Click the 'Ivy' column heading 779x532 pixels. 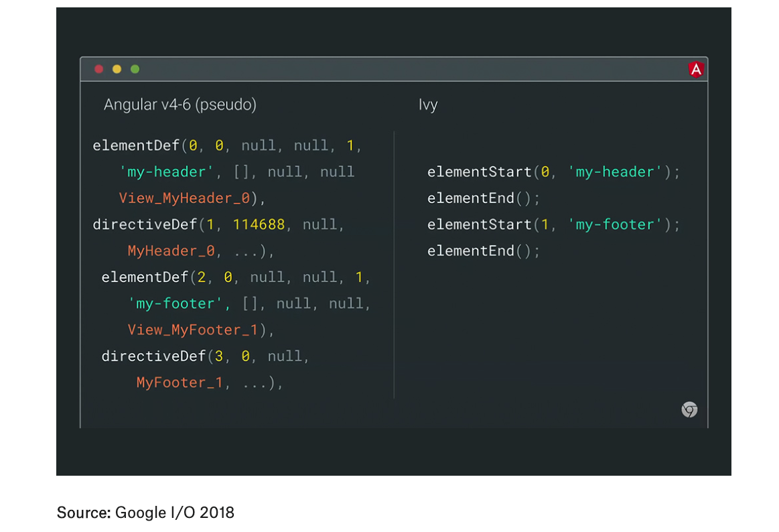(428, 105)
